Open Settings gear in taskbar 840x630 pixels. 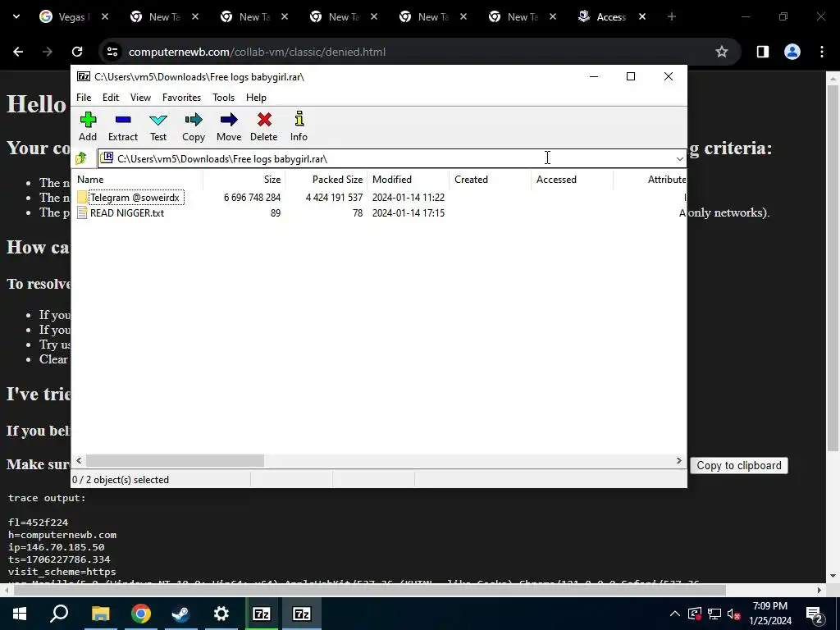click(221, 614)
